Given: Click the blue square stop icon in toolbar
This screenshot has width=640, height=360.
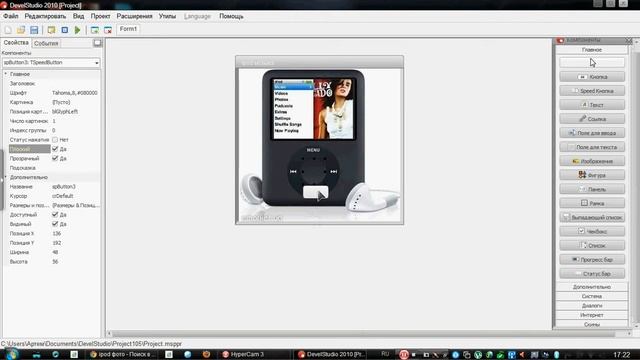Looking at the screenshot, I should [x=64, y=30].
